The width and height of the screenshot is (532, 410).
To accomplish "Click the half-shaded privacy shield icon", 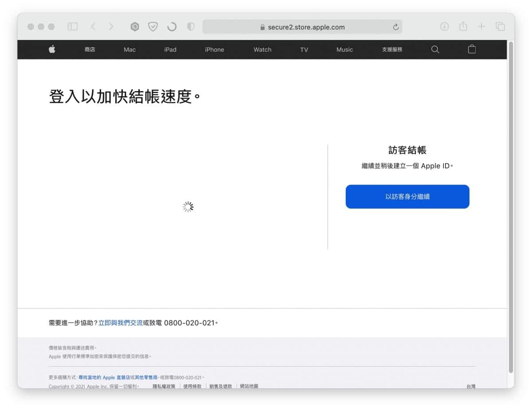I will [x=191, y=27].
